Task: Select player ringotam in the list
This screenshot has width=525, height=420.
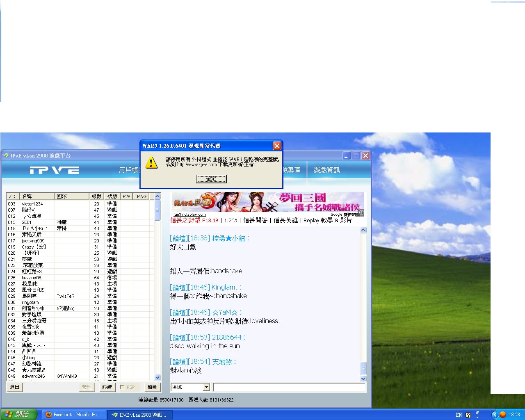Action: point(80,302)
